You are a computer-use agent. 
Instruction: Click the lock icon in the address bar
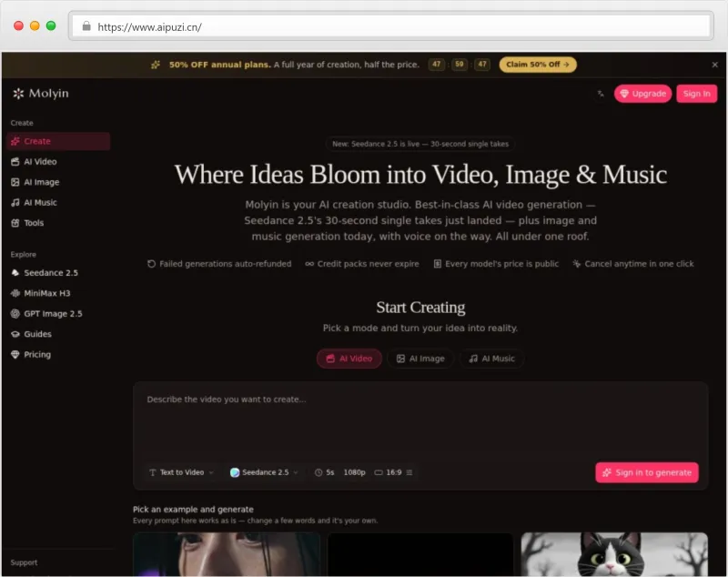pos(86,26)
